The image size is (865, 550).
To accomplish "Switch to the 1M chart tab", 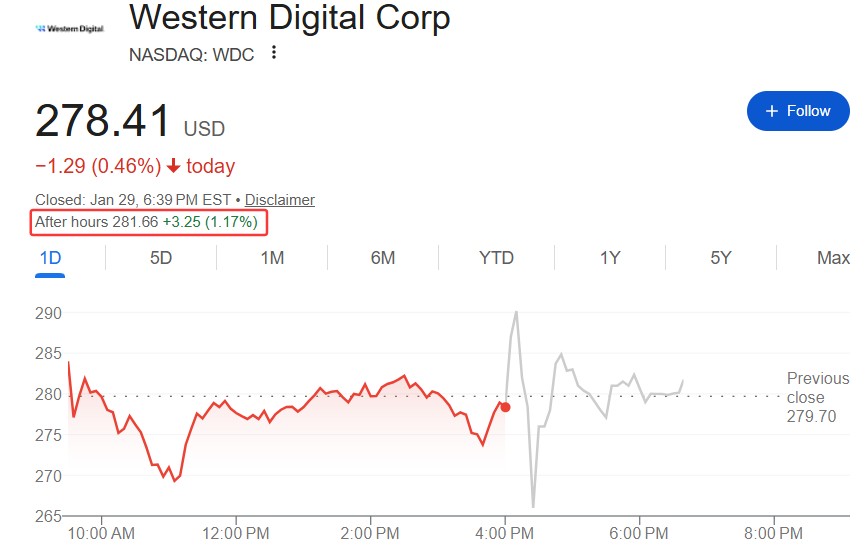I will pyautogui.click(x=272, y=258).
